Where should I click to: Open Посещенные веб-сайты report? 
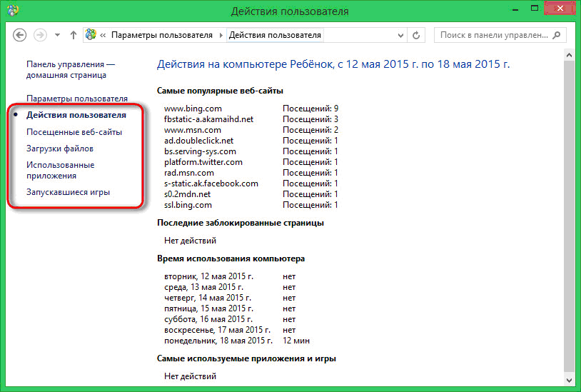click(x=74, y=132)
